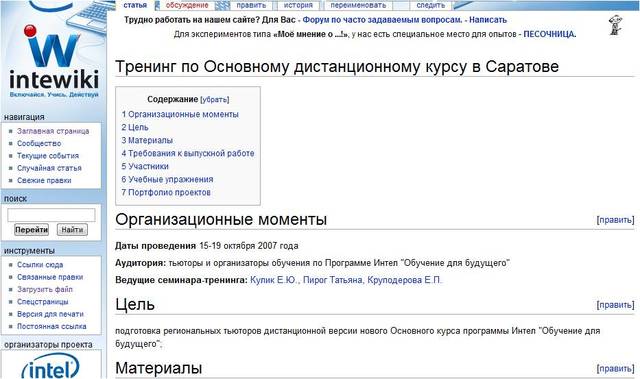Switch to the обсуждение tab
This screenshot has height=379, width=640.
click(x=187, y=5)
